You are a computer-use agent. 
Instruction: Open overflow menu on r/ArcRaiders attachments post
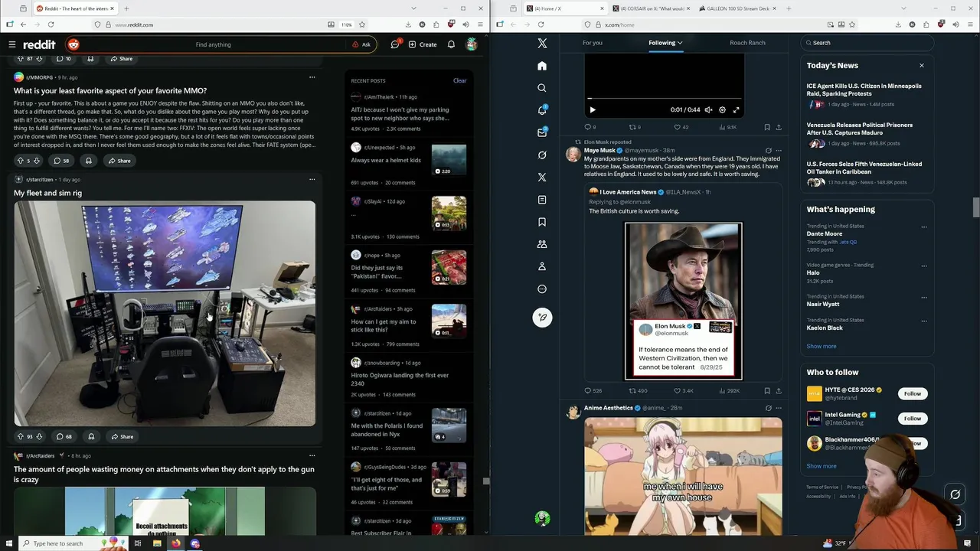pyautogui.click(x=312, y=455)
